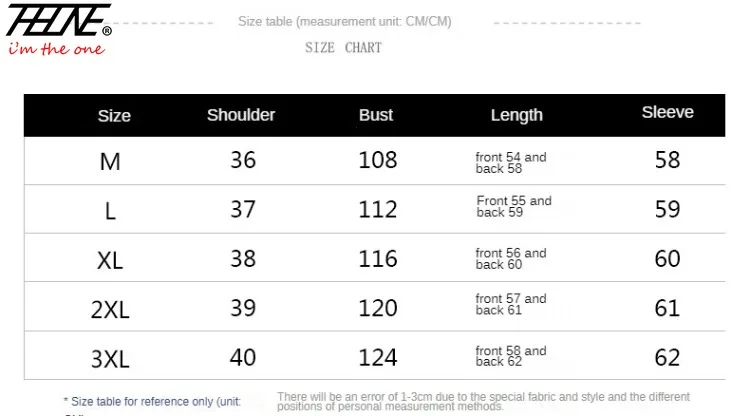Select the Sleeve column header

click(667, 113)
